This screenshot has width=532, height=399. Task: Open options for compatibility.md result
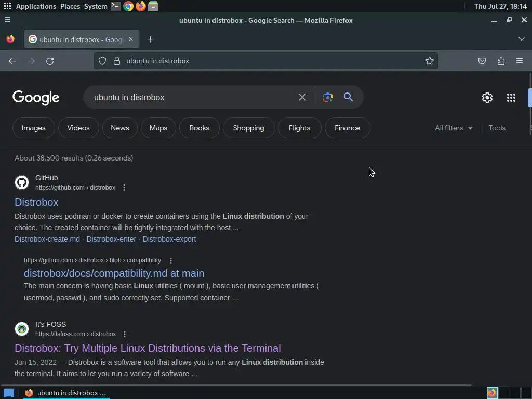click(170, 261)
